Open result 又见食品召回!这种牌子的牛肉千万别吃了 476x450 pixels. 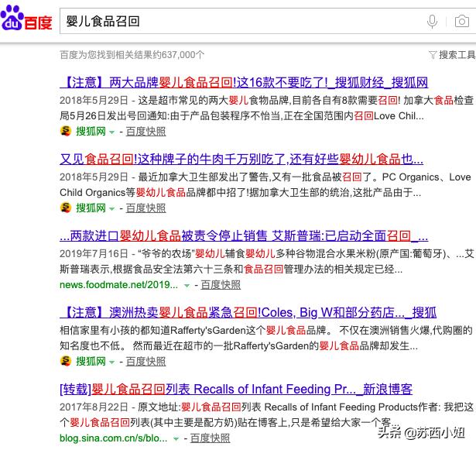[x=241, y=159]
